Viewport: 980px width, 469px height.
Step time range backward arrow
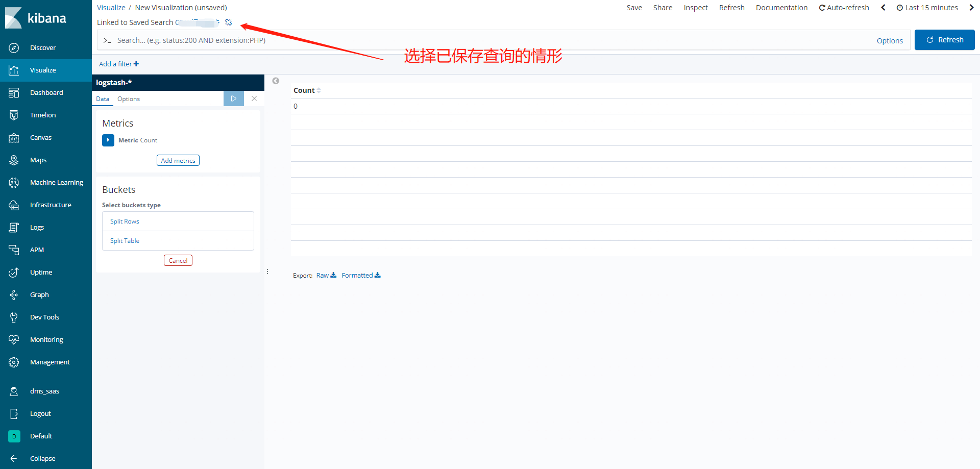tap(883, 8)
